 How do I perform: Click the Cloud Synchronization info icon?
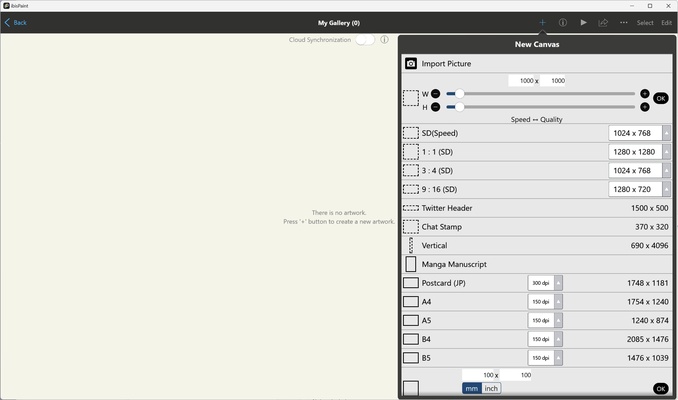(x=384, y=40)
